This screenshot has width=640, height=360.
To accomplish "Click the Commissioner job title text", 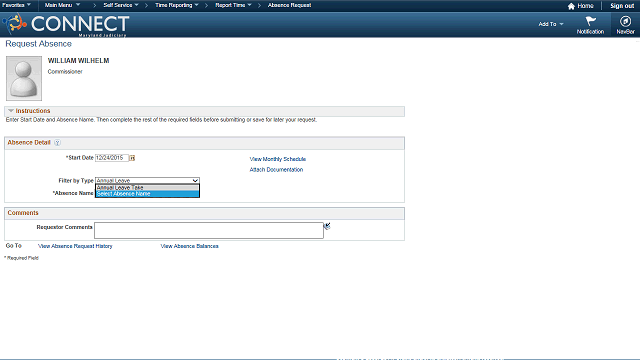I will [x=65, y=71].
